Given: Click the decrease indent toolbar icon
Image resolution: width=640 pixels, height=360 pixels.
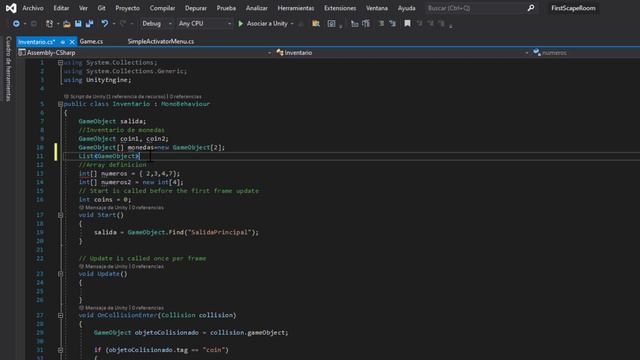Looking at the screenshot, I should [354, 24].
